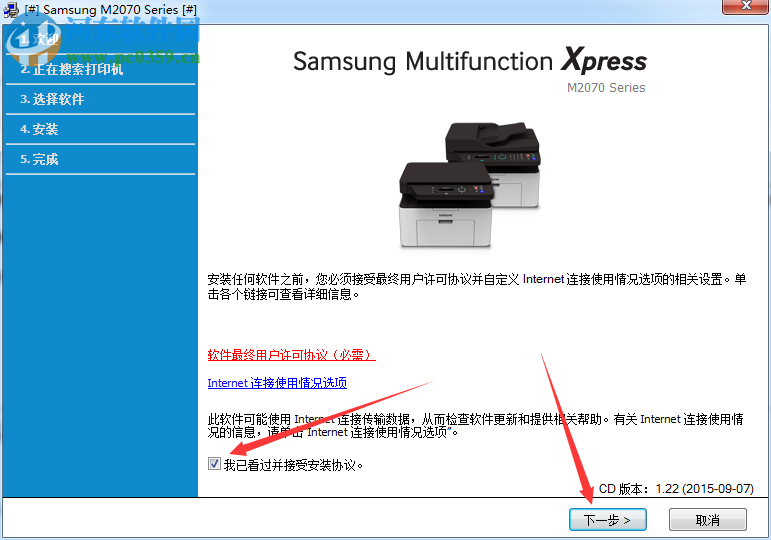Click the Samsung printer product image
Viewport: 771px width, 540px height.
[470, 184]
